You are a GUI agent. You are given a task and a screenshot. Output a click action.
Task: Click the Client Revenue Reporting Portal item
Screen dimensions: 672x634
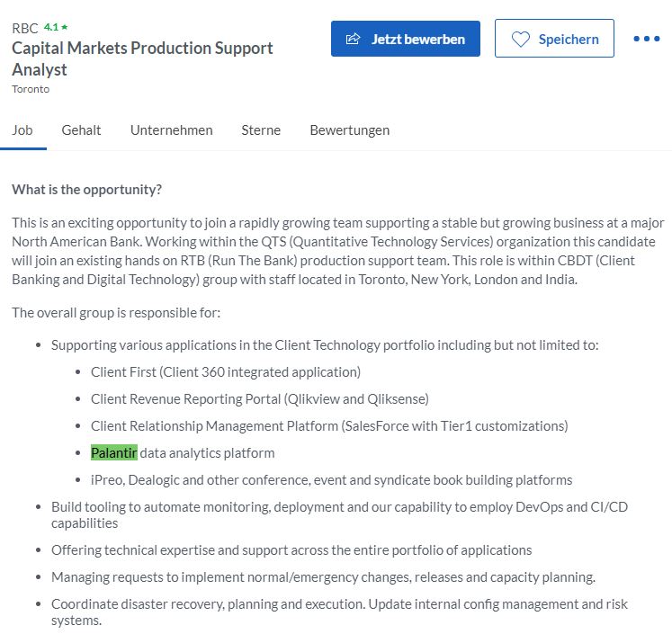pos(260,398)
